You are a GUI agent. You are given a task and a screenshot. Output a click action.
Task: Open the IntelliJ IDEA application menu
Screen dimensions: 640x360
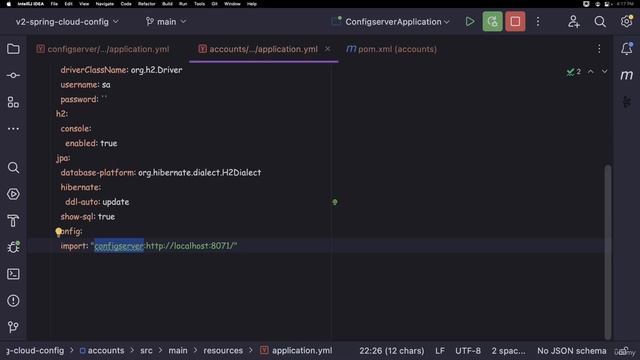[31, 4]
